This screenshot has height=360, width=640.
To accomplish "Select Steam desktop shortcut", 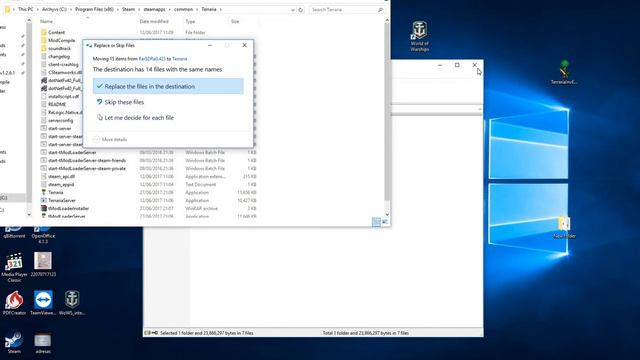I will click(x=14, y=342).
